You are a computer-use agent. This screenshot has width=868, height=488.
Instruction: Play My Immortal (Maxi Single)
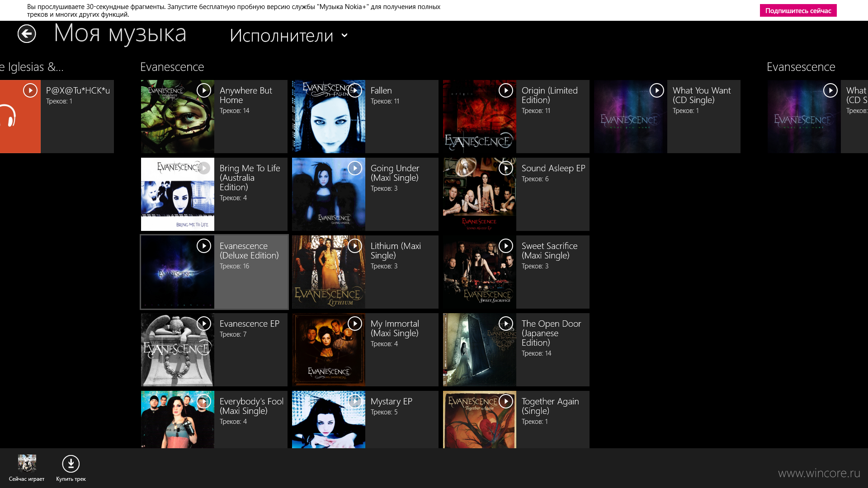point(355,324)
